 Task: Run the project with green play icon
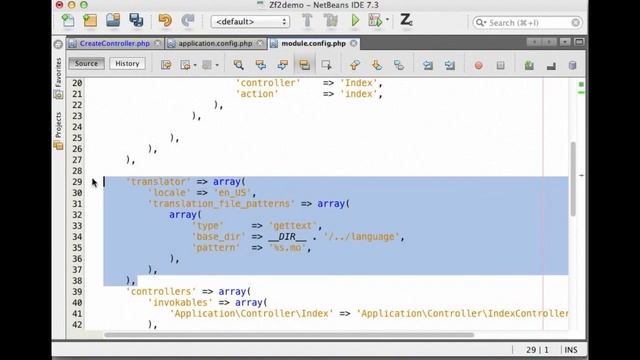point(355,20)
